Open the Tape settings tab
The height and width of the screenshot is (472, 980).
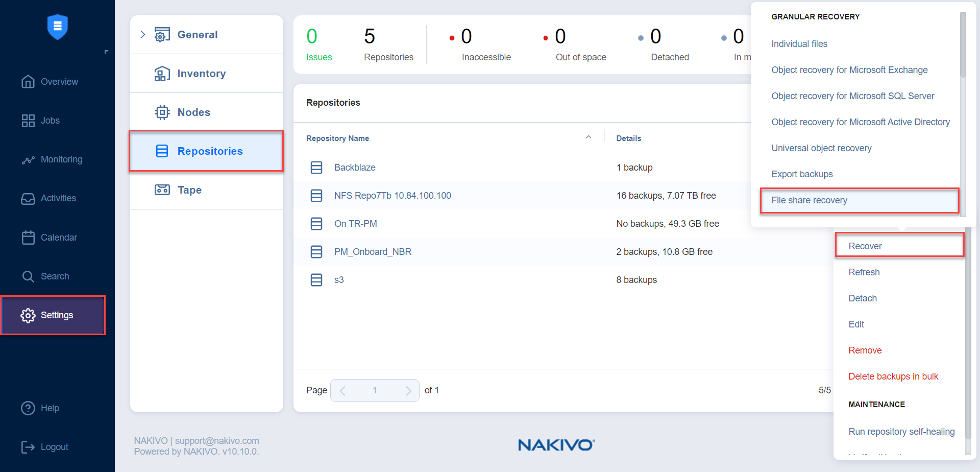[207, 190]
